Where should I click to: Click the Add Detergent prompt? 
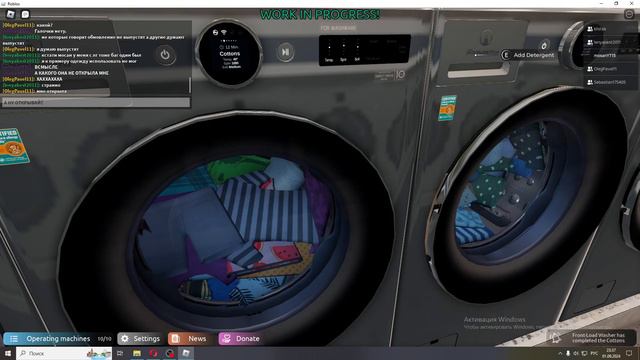point(528,55)
